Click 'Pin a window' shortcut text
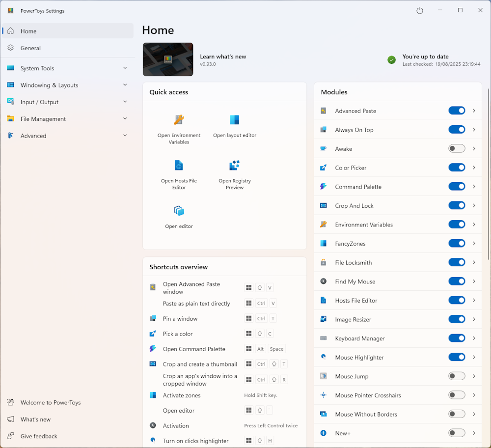 180,319
